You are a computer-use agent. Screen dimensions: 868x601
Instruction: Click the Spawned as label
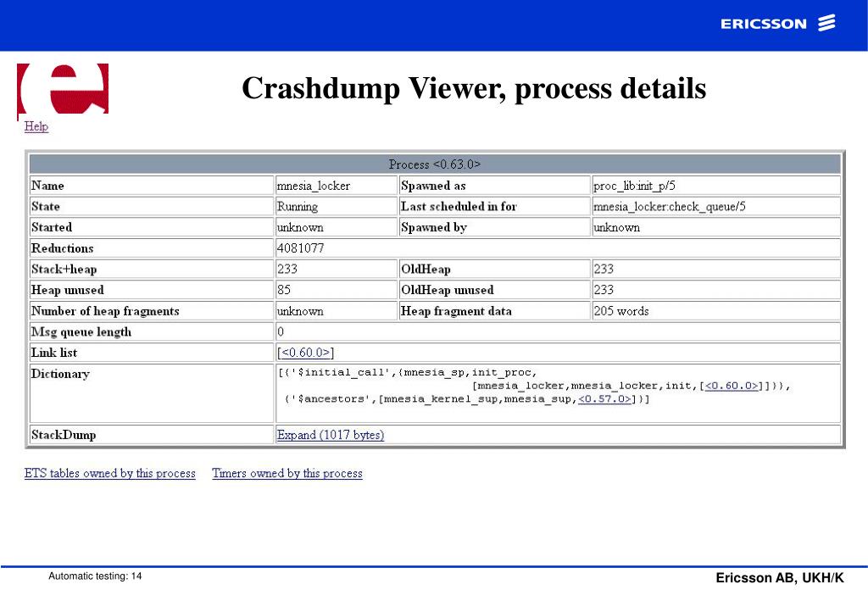click(x=433, y=186)
